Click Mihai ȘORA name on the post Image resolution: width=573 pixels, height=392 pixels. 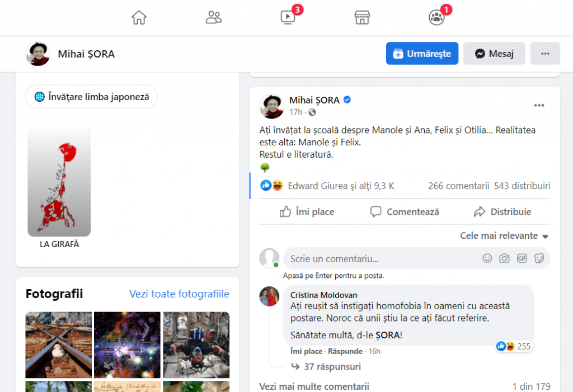coord(314,100)
